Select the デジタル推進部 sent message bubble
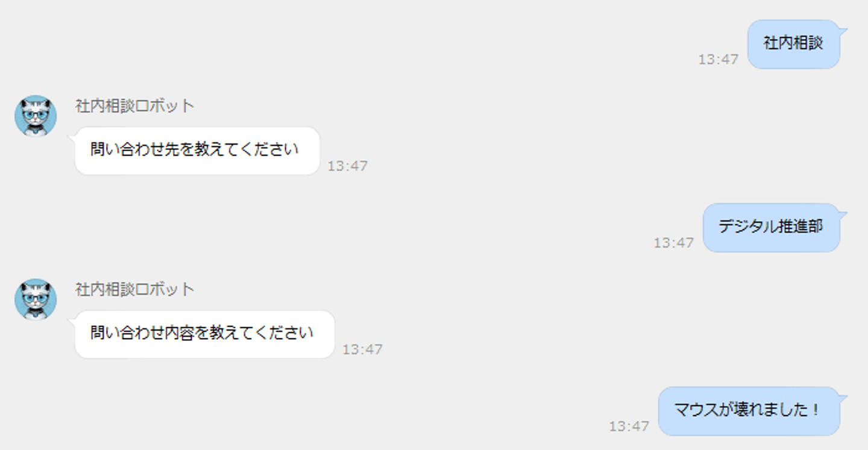The width and height of the screenshot is (868, 450). [x=771, y=227]
